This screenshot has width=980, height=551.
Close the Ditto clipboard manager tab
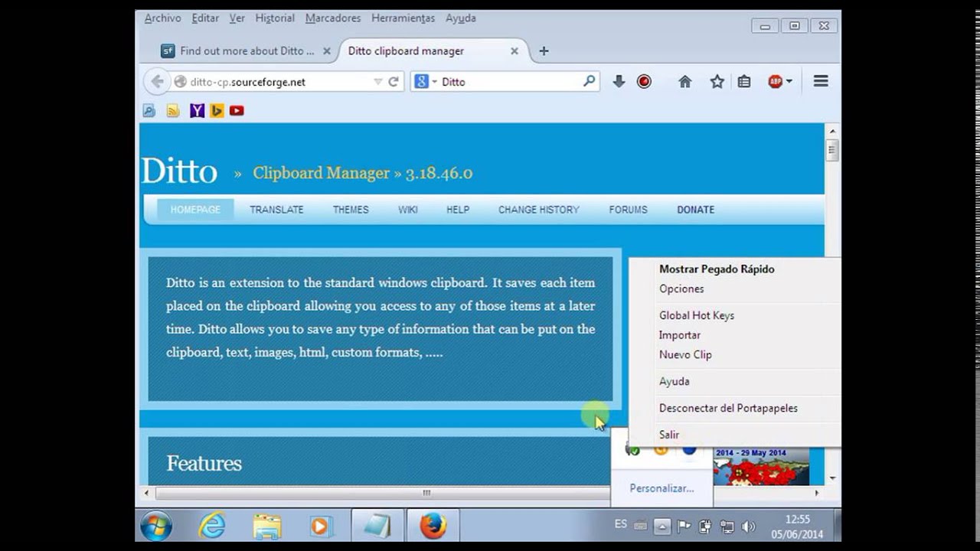click(x=514, y=51)
